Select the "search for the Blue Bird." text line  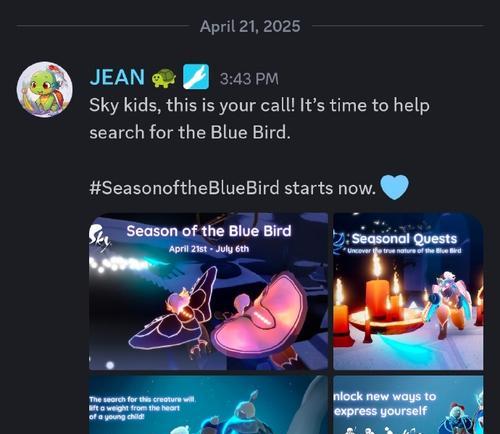(x=190, y=132)
